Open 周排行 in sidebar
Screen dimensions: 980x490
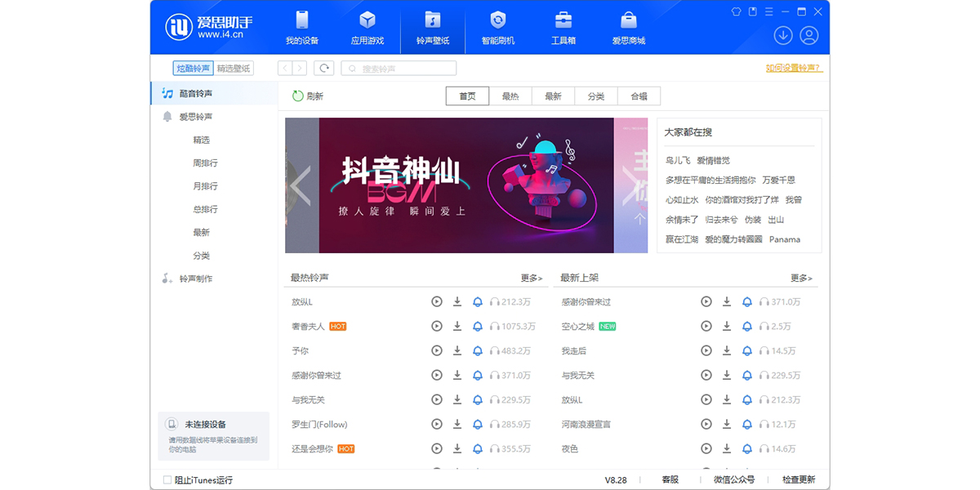coord(205,163)
